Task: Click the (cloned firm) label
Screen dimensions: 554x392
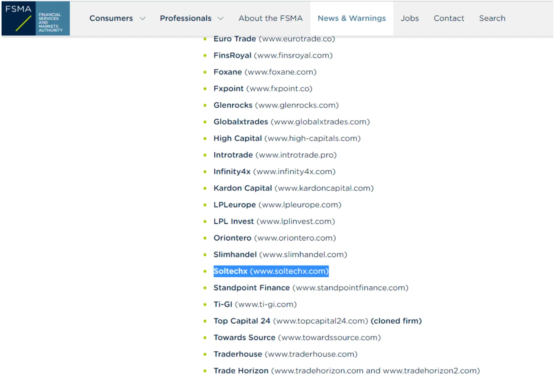Action: pos(396,321)
